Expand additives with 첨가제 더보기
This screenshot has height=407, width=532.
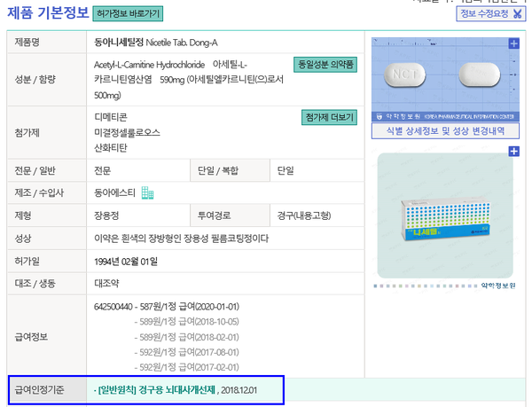[329, 118]
